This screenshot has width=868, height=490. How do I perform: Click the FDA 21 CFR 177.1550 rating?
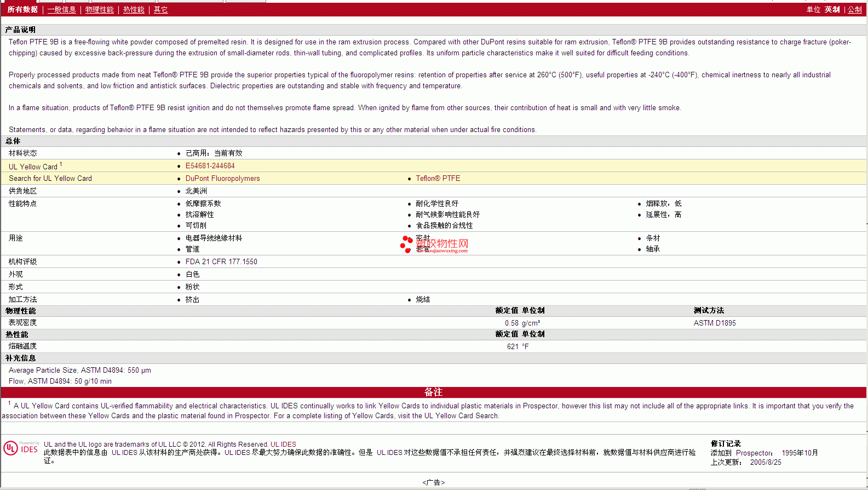coord(221,262)
